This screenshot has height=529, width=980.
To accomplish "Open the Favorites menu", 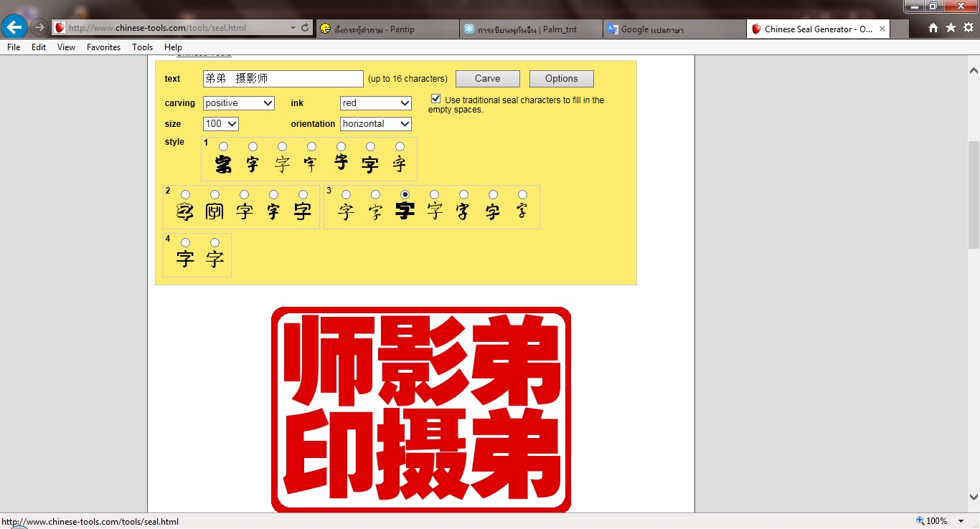I will (x=103, y=47).
